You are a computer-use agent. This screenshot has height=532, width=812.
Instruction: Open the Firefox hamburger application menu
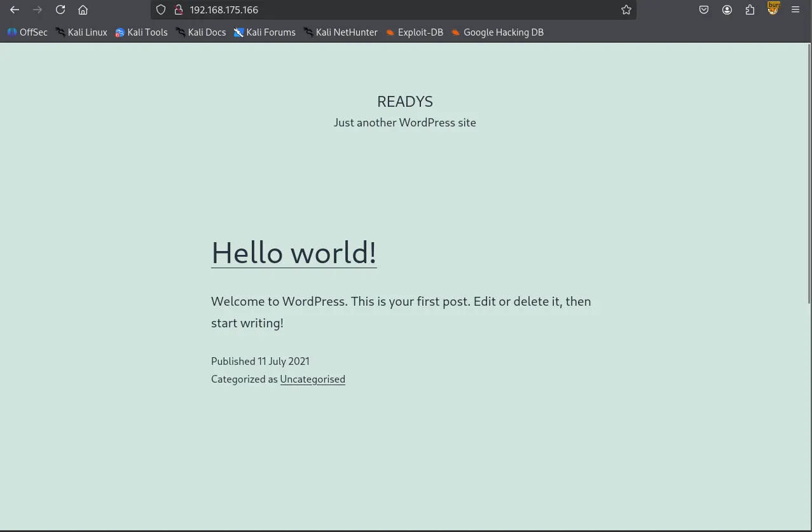pyautogui.click(x=795, y=10)
